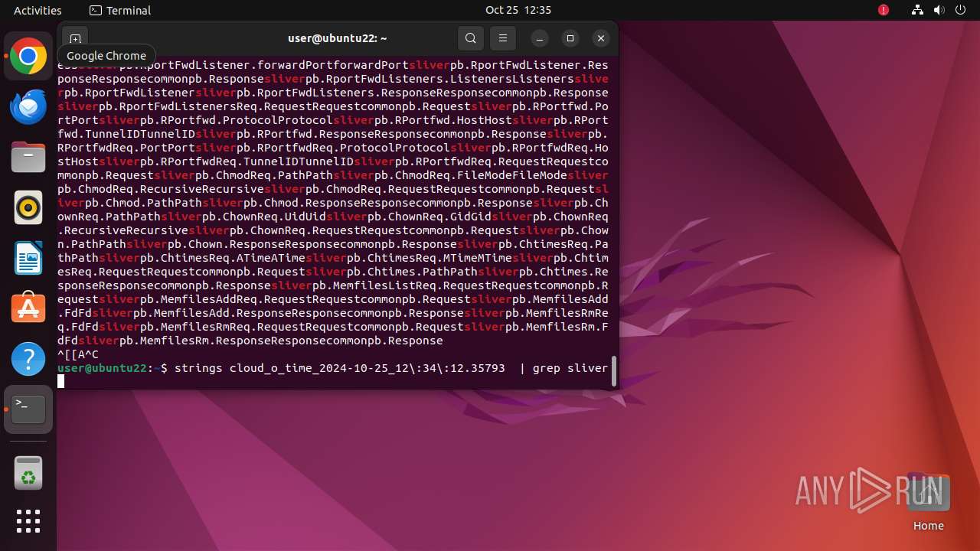
Task: Open Google Chrome from the dock
Action: tap(28, 57)
